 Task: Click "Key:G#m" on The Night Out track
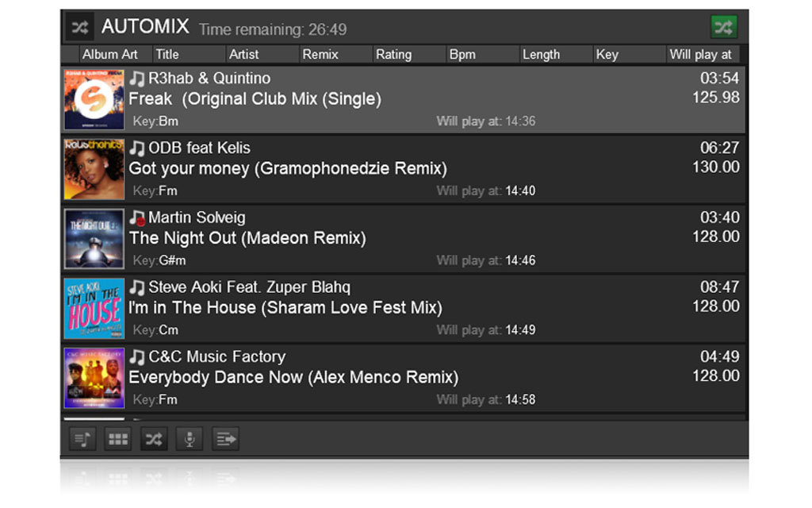tap(159, 260)
